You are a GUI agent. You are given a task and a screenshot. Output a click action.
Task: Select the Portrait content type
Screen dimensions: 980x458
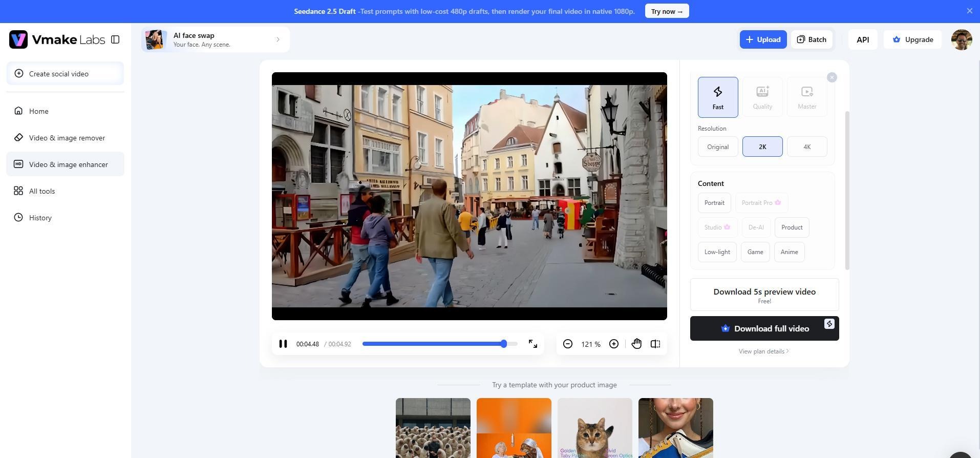714,203
